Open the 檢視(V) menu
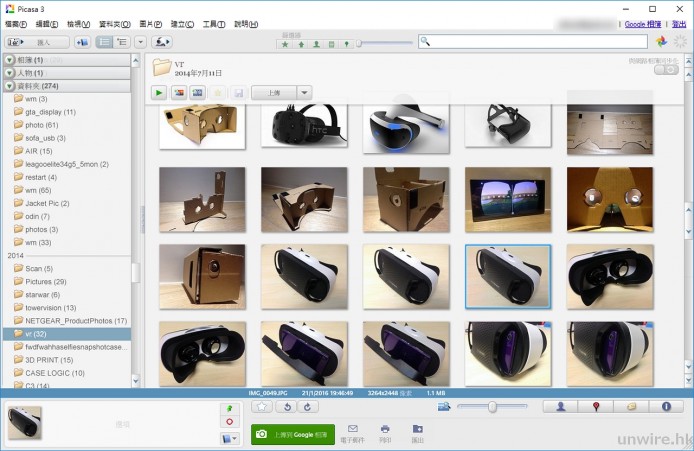694x451 pixels. pyautogui.click(x=78, y=23)
